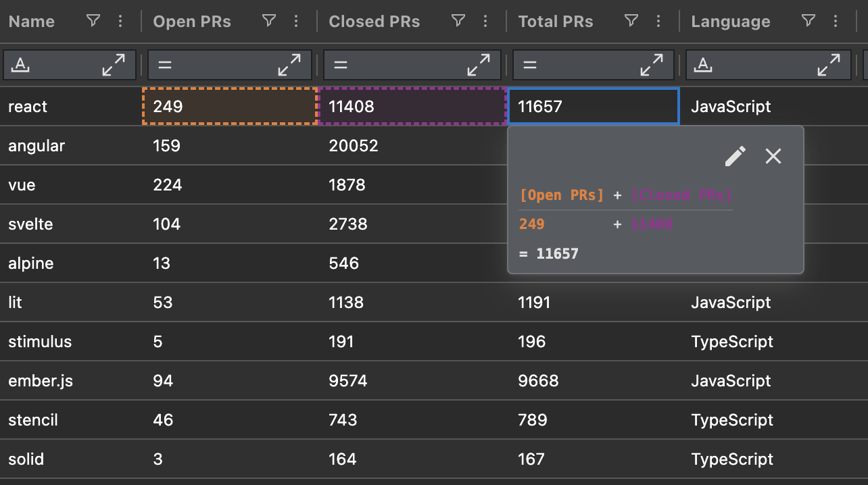Select stimulus Total PRs cell 196

point(593,341)
